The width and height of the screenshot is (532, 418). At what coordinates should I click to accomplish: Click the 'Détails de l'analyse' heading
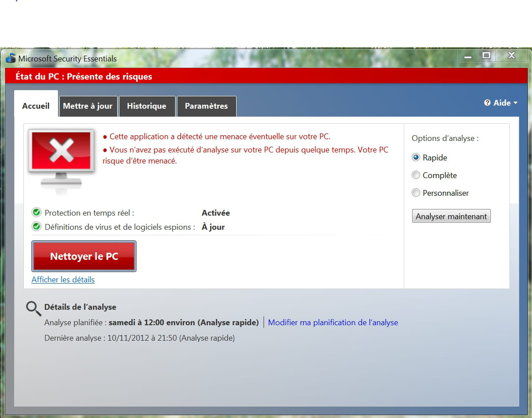coord(80,307)
